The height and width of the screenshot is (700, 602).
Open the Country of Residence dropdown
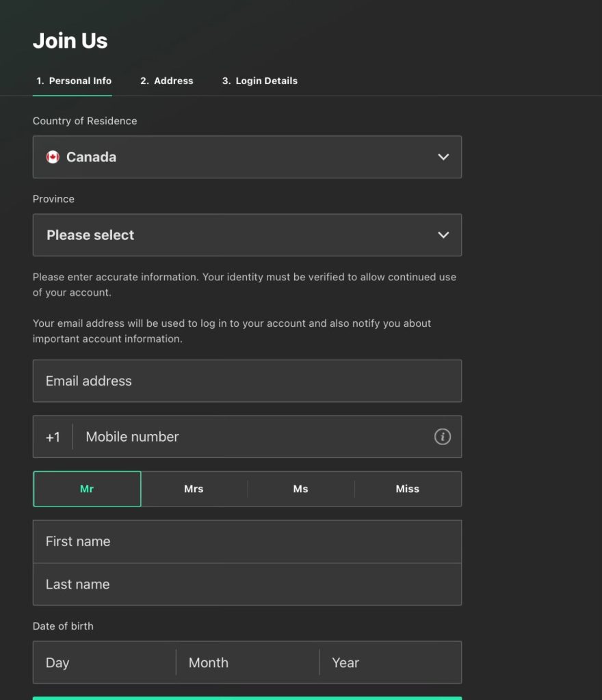click(247, 157)
